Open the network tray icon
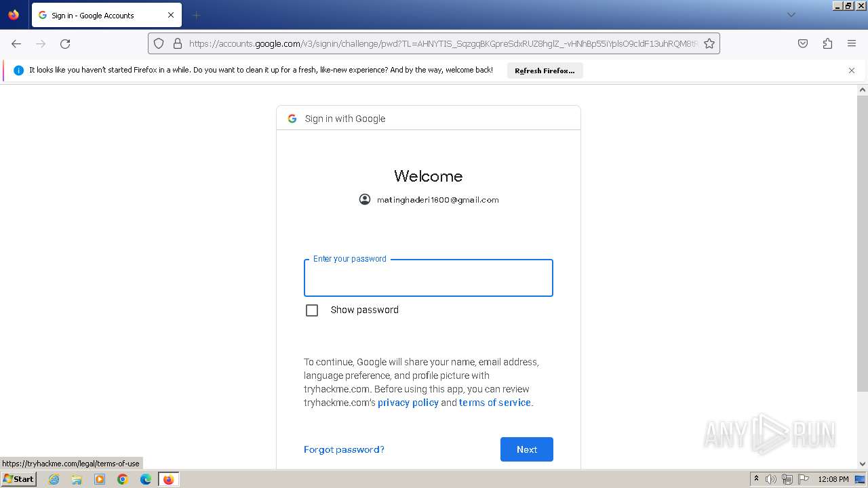 click(x=787, y=479)
